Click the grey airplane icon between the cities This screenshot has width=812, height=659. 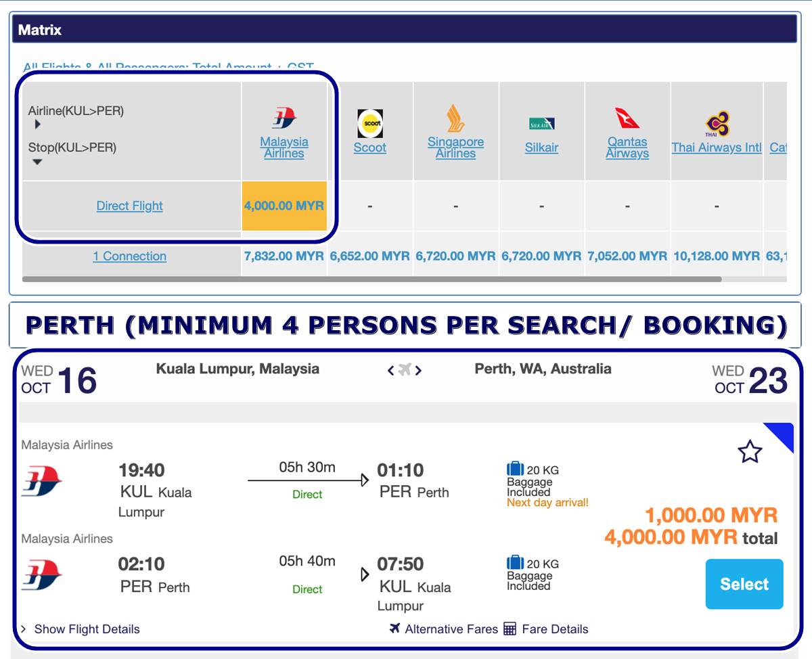(405, 369)
